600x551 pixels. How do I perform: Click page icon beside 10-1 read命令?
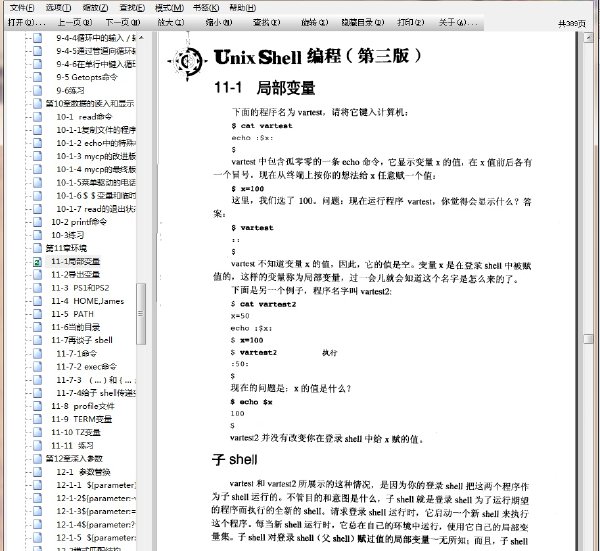click(37, 117)
